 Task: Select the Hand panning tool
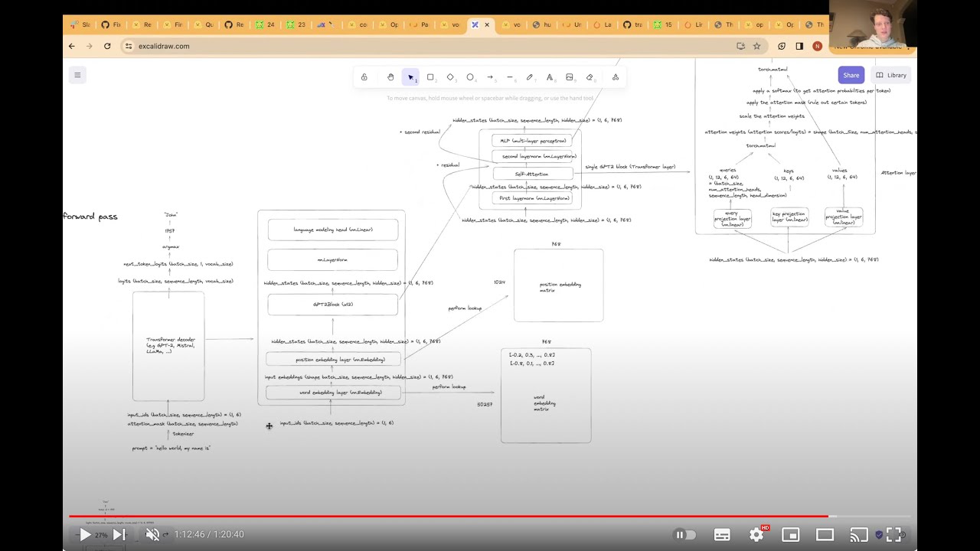(390, 77)
